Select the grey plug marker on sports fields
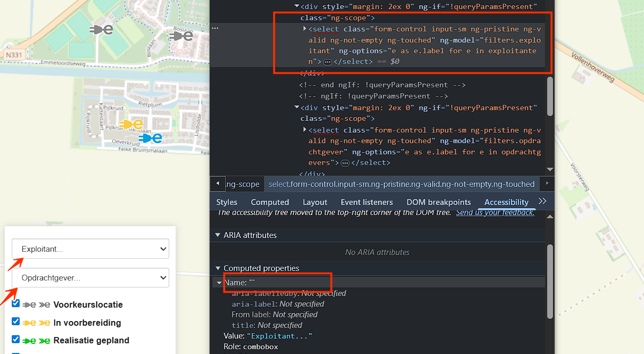 101,30
